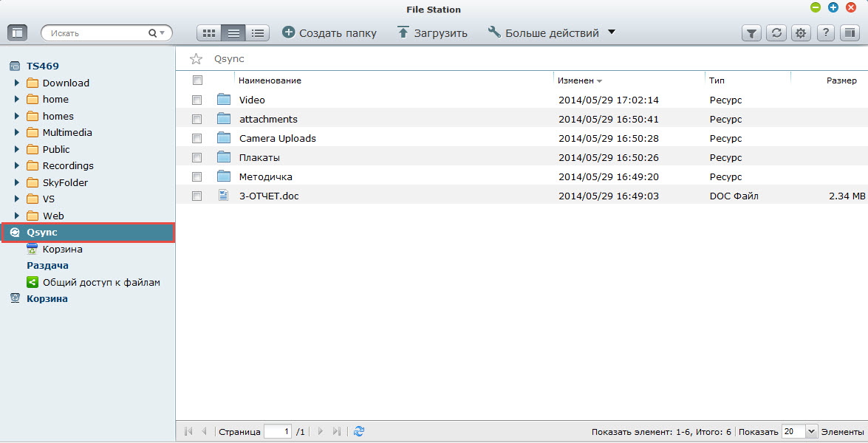This screenshot has width=868, height=443.
Task: Expand the homes folder tree arrow
Action: click(x=16, y=116)
